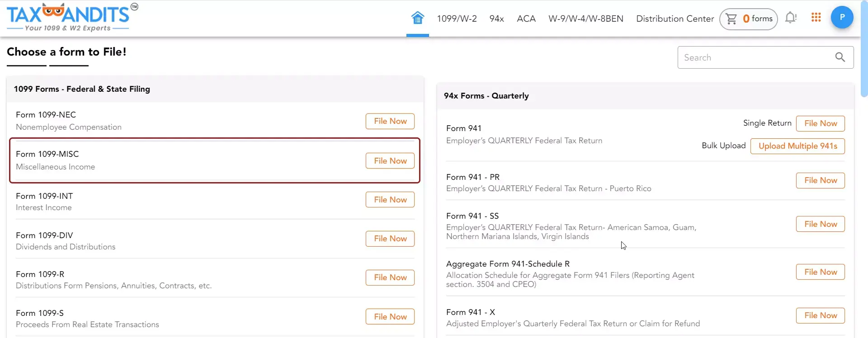Click 'Proceeds From Real Estate Transactions' text
The width and height of the screenshot is (868, 338).
pos(87,324)
